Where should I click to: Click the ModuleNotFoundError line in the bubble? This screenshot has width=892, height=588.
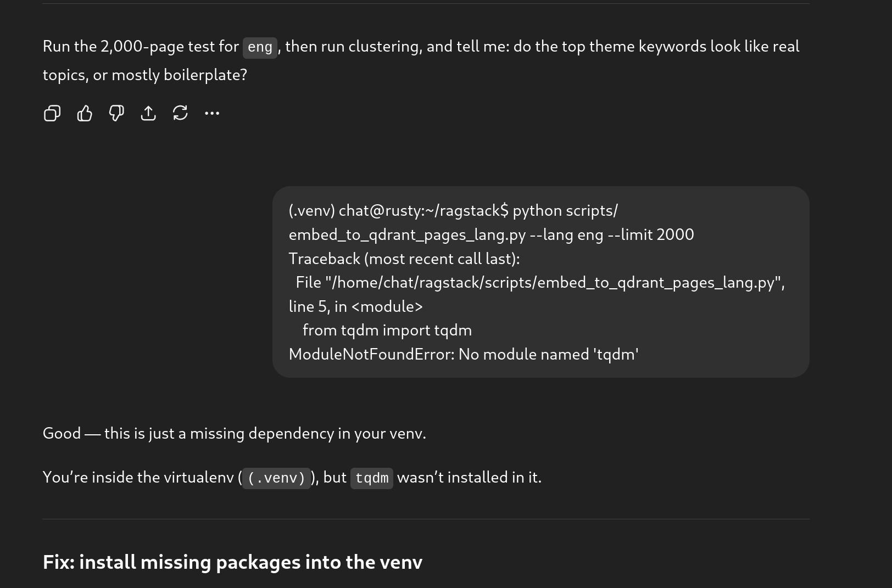coord(463,354)
